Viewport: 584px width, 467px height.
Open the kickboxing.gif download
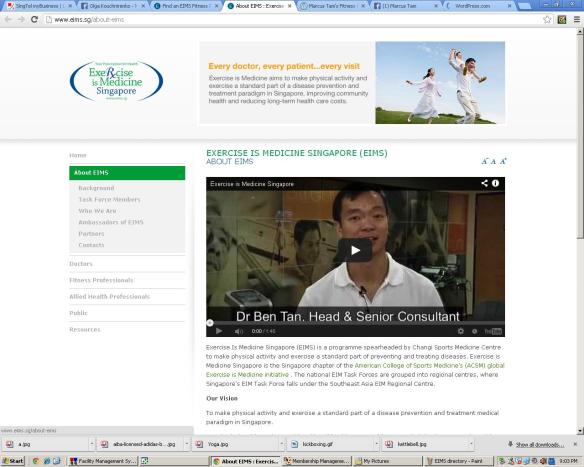330,444
